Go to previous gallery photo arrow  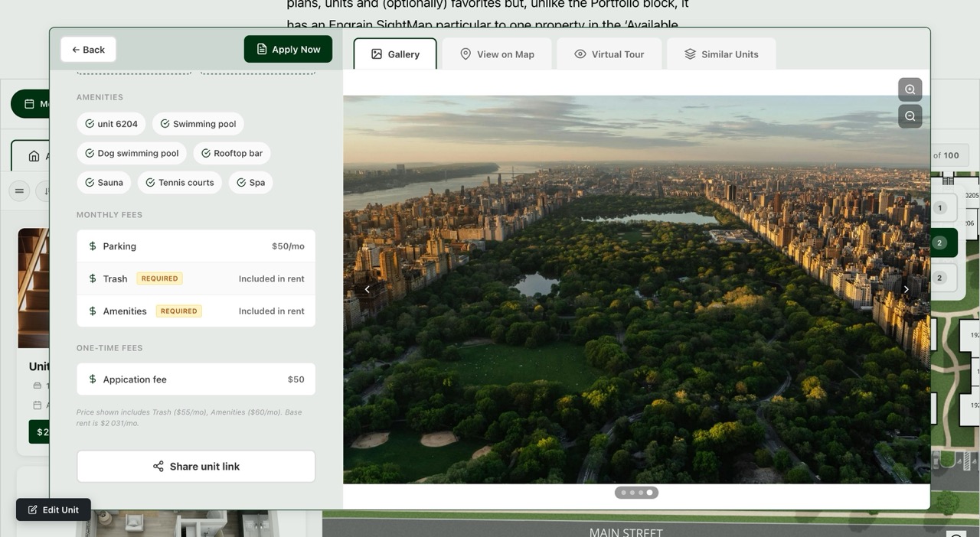367,289
